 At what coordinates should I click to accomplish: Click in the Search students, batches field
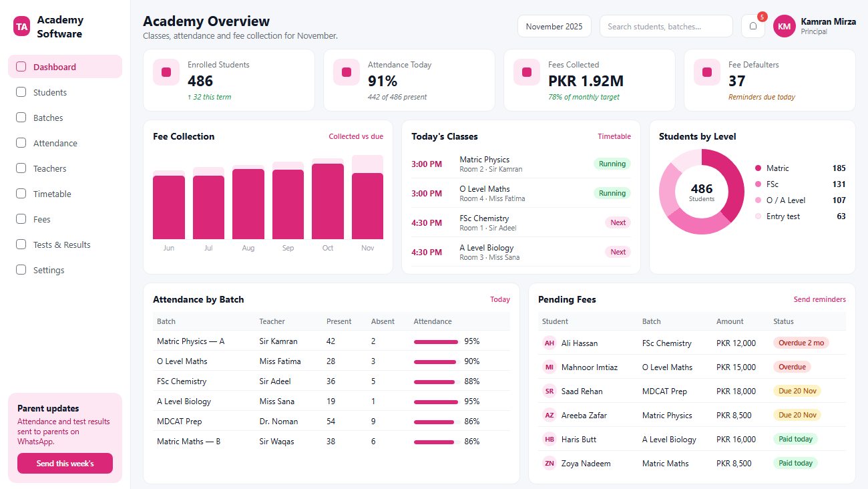tap(666, 26)
